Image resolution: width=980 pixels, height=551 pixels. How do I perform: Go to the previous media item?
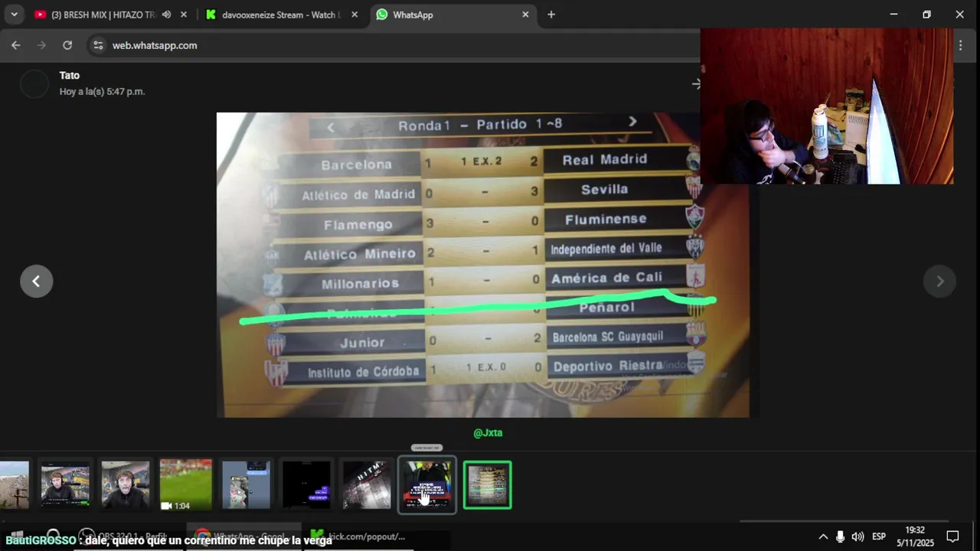(36, 281)
